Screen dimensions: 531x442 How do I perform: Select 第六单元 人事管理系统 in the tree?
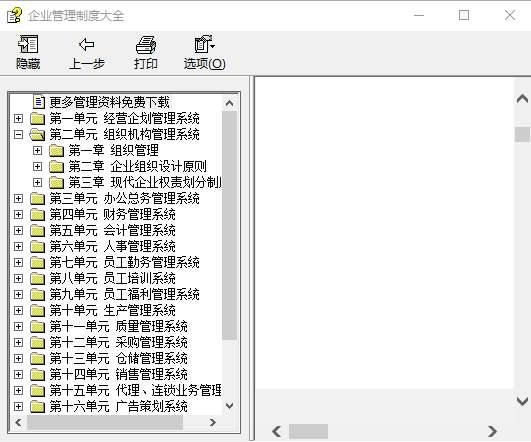tap(112, 247)
